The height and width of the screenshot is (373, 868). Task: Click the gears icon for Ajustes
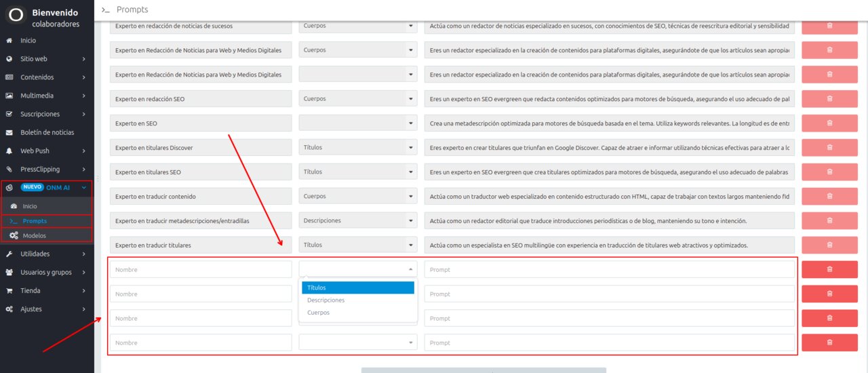(9, 309)
